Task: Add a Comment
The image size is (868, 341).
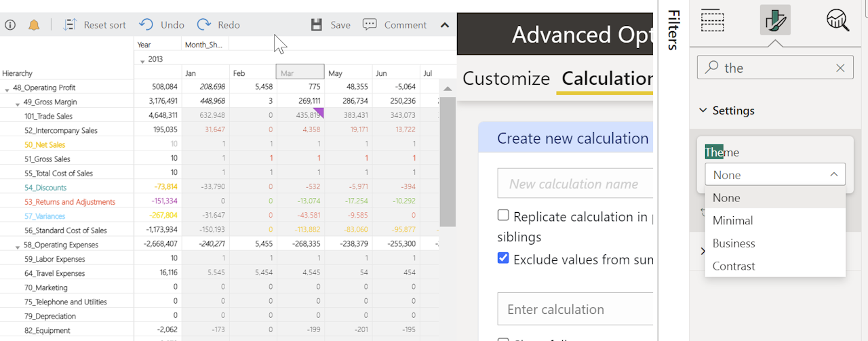Action: [x=370, y=25]
